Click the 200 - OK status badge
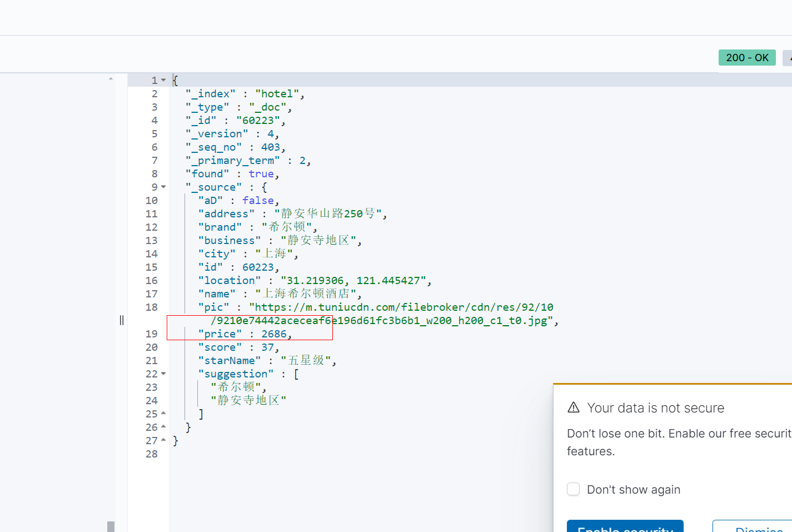This screenshot has width=792, height=532. [x=747, y=57]
